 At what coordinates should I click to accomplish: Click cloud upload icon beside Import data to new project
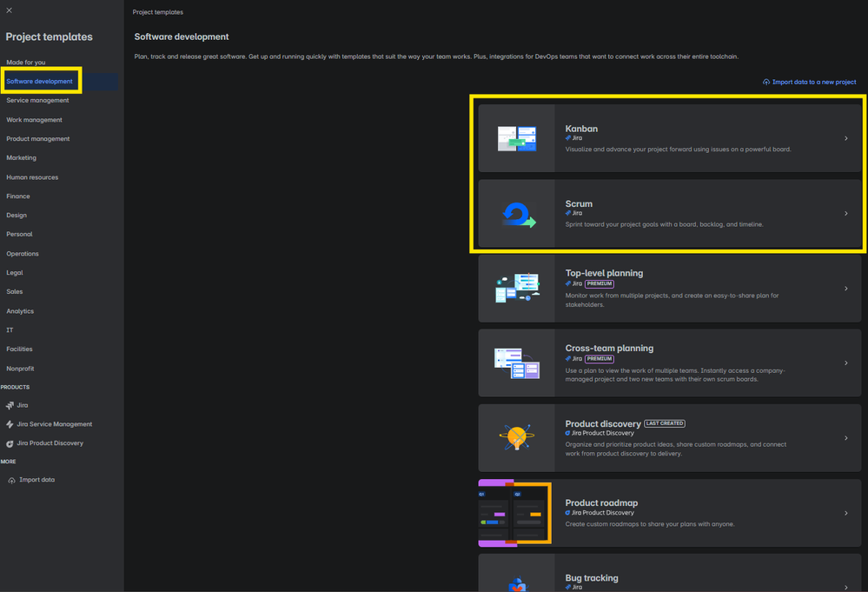point(766,82)
